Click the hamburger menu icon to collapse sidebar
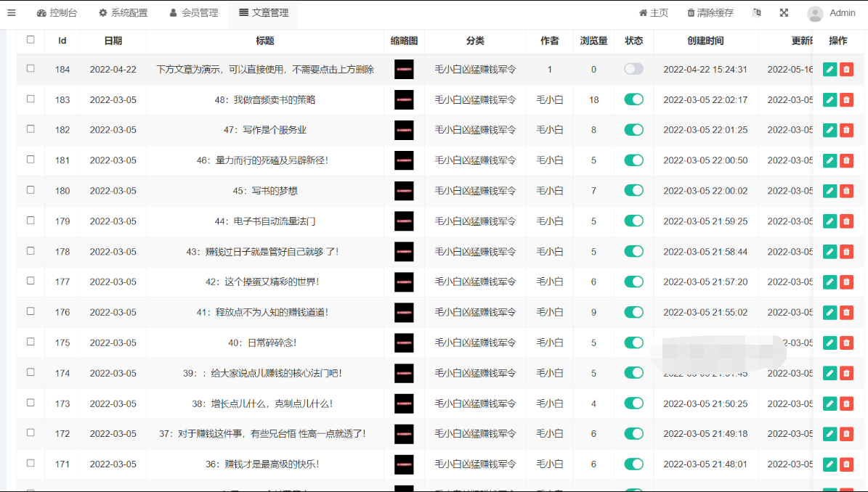Image resolution: width=868 pixels, height=492 pixels. [11, 13]
